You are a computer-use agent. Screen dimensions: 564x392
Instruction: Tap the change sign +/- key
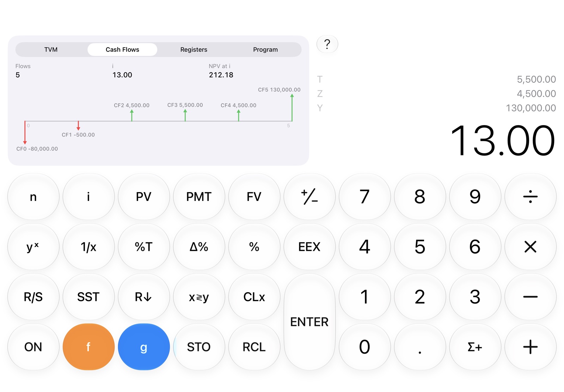tap(309, 197)
